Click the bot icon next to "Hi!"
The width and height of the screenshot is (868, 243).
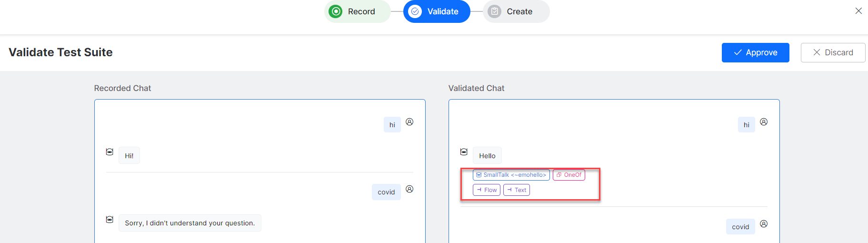[110, 152]
